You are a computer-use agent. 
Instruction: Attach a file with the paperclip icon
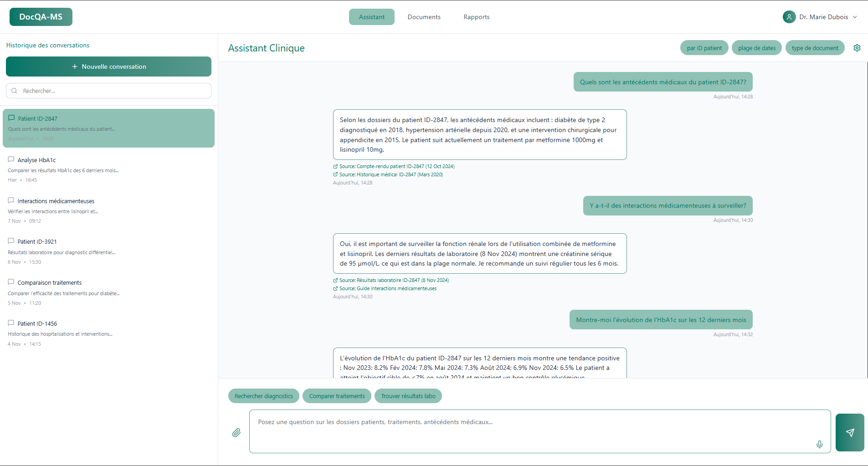click(x=236, y=432)
